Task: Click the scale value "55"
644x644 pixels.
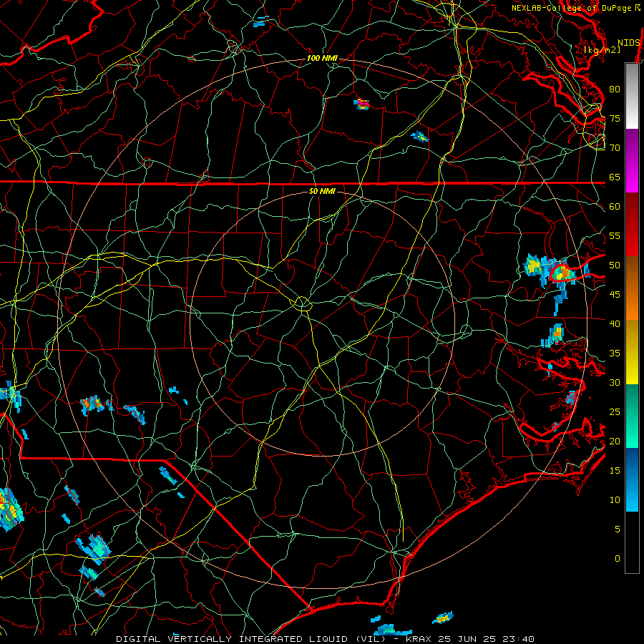Action: tap(615, 235)
